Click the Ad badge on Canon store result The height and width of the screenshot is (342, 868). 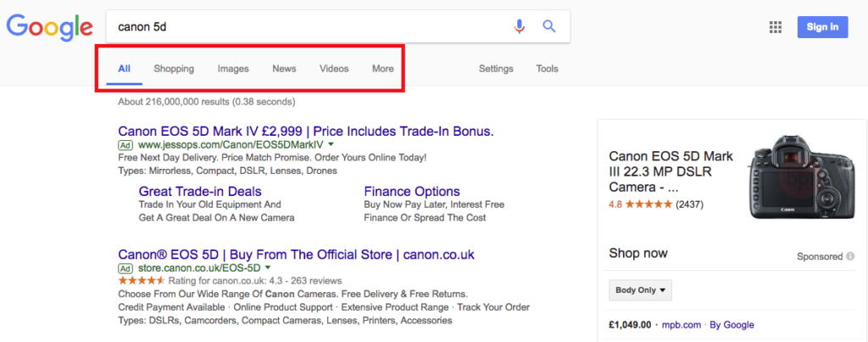(x=125, y=268)
